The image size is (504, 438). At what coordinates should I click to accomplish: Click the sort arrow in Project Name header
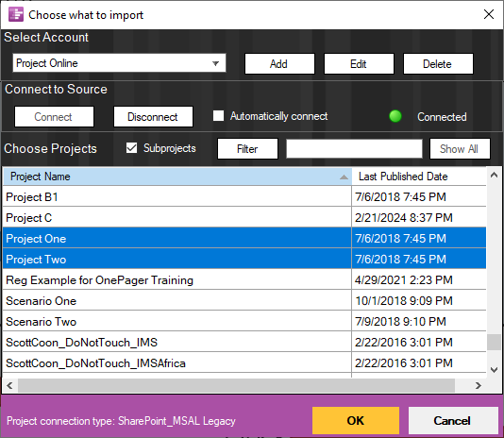click(344, 177)
